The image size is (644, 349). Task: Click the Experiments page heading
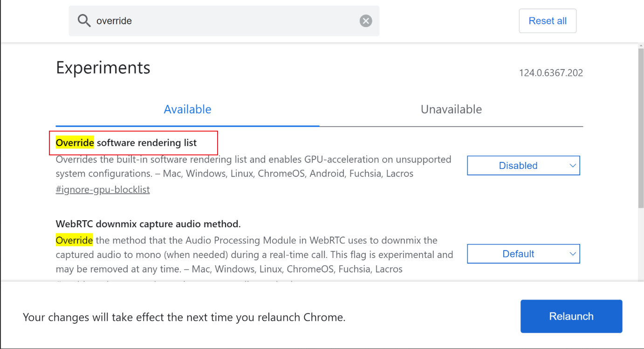[103, 68]
